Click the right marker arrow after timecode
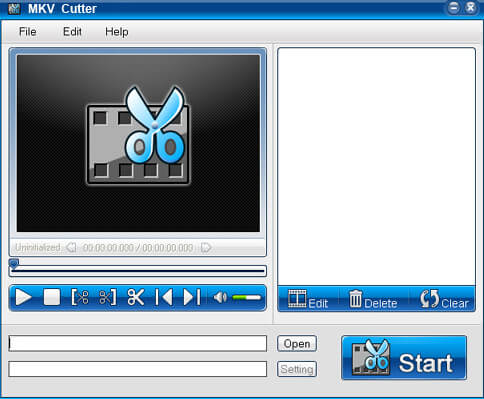The image size is (484, 399). 206,247
